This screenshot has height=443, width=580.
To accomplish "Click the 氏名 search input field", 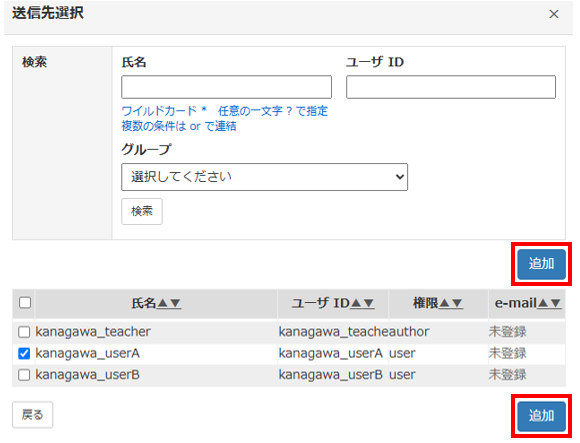I will click(226, 87).
